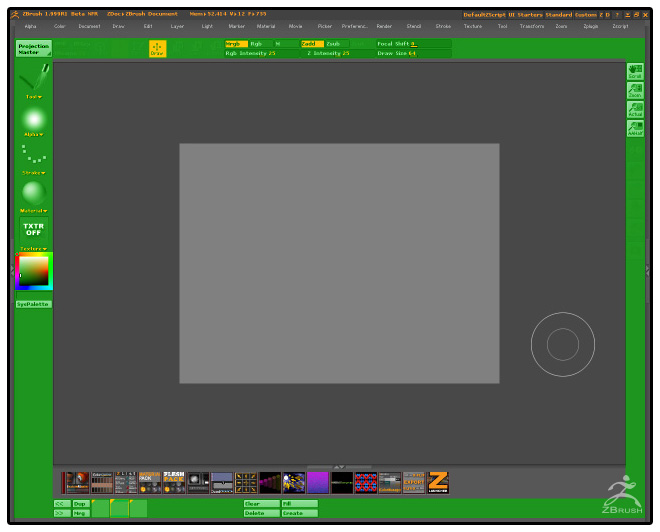This screenshot has height=532, width=660.
Task: Open the Layer menu
Action: [x=177, y=26]
